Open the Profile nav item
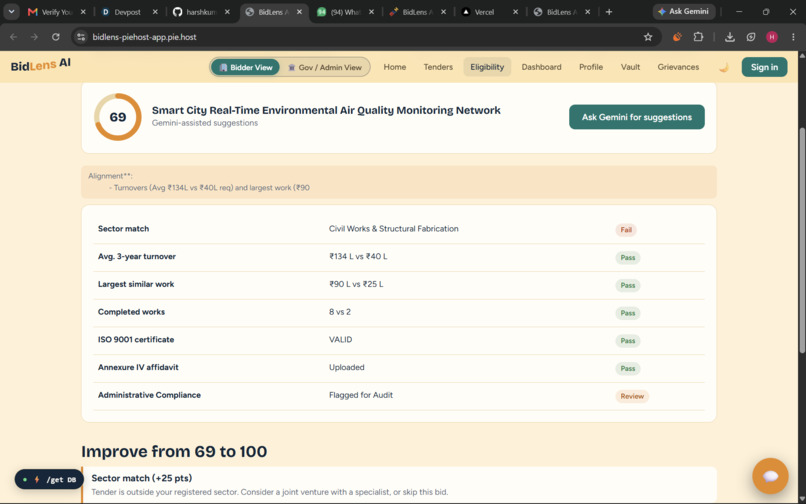The image size is (806, 504). tap(591, 67)
